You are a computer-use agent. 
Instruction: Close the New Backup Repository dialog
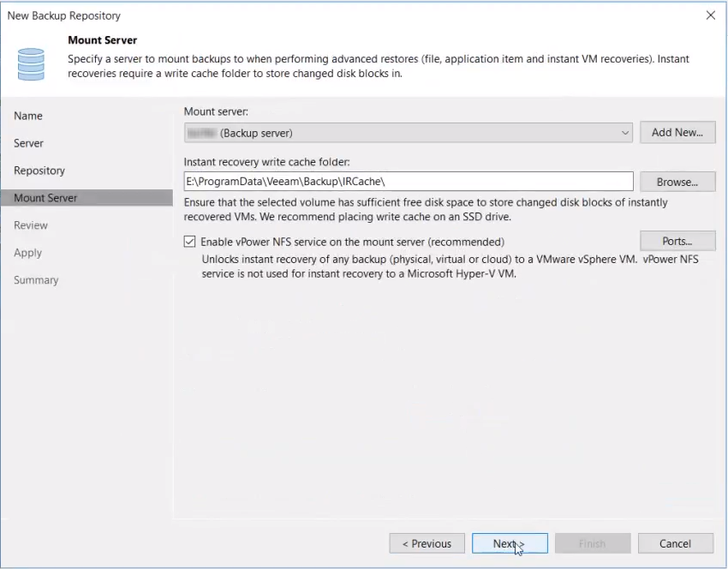pyautogui.click(x=710, y=15)
